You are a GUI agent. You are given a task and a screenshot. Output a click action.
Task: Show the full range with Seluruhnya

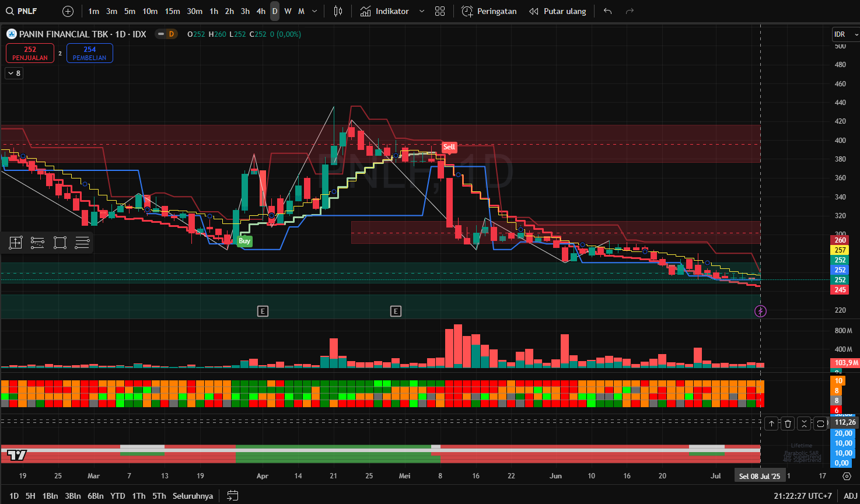(x=193, y=496)
